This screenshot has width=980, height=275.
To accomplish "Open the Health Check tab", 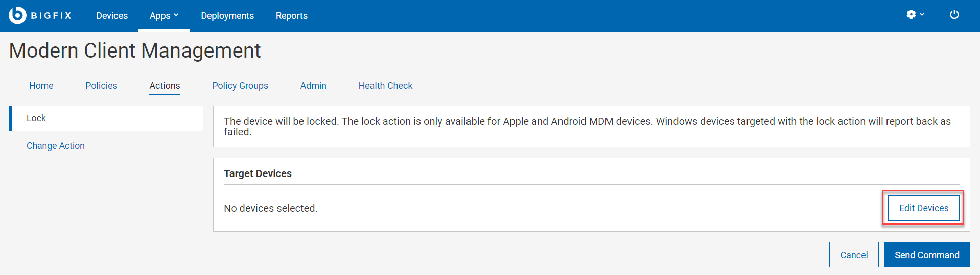I will coord(385,86).
